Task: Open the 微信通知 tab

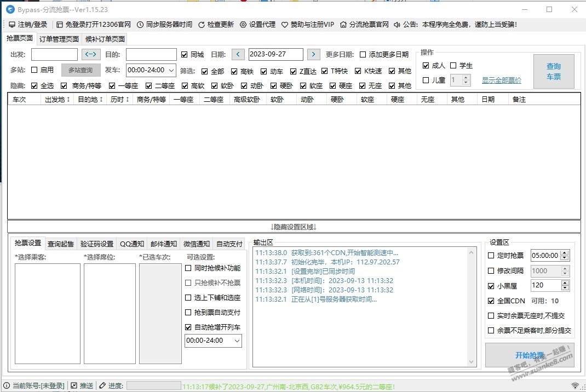Action: click(x=197, y=244)
